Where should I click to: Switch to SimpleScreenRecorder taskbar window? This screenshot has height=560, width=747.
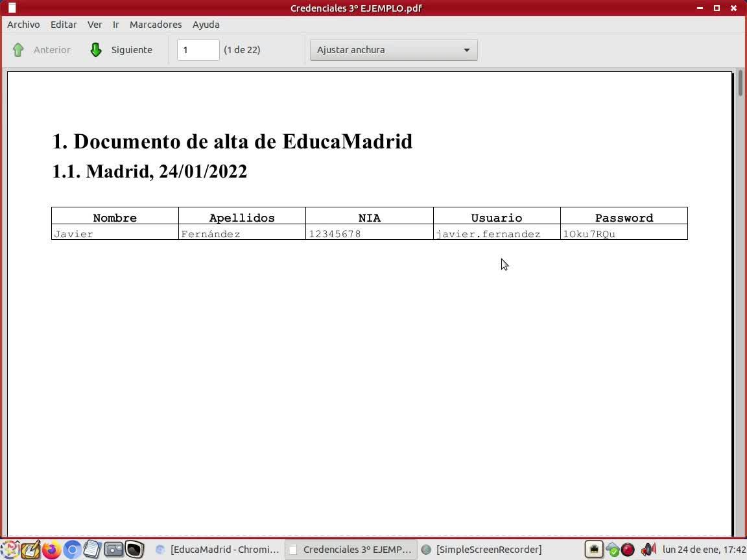coord(482,550)
